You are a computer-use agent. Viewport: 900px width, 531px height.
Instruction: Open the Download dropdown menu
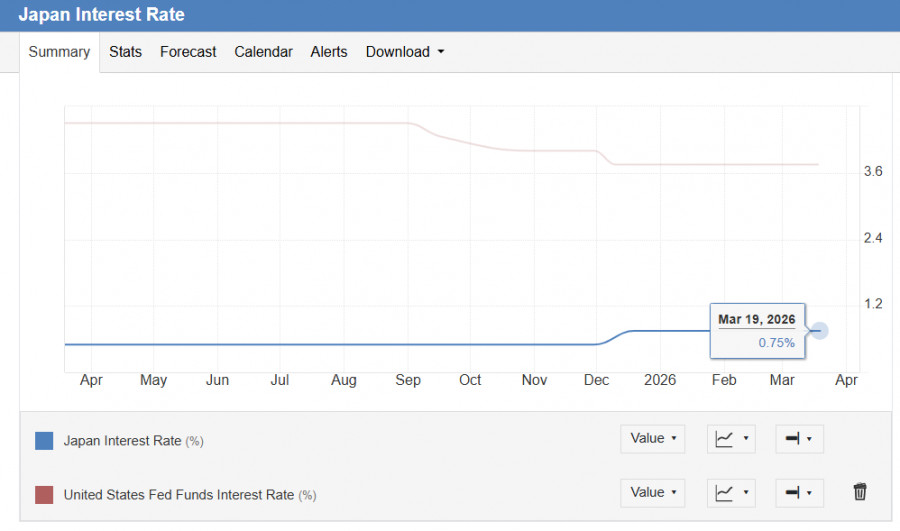click(x=405, y=52)
